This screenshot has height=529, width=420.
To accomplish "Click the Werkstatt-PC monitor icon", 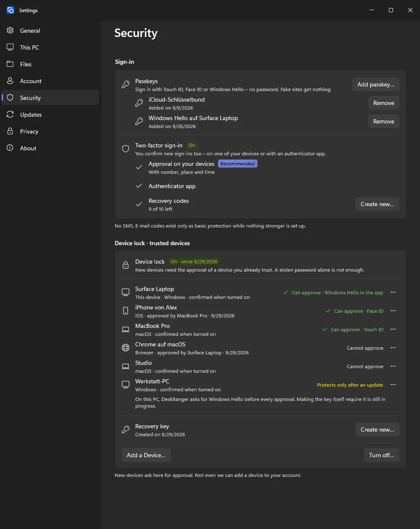I will (126, 385).
